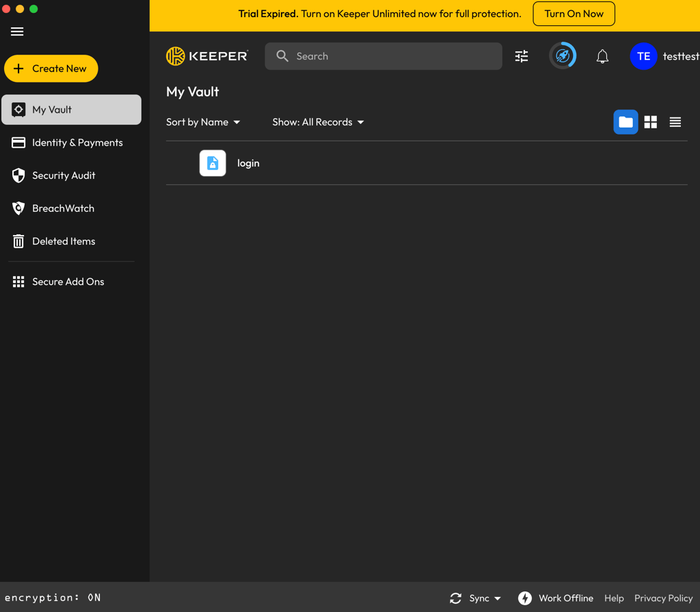
Task: Click the BreachWatch shield icon
Action: click(18, 208)
